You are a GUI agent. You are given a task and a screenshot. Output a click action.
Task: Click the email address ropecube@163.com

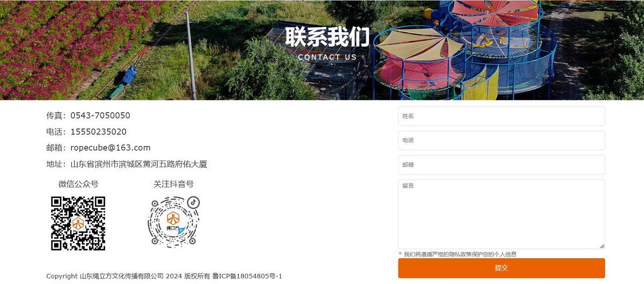(x=111, y=148)
